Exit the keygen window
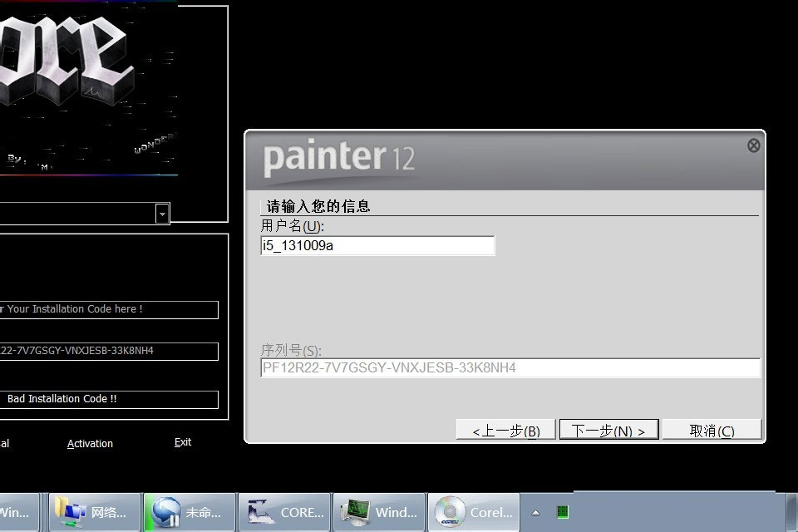Image resolution: width=798 pixels, height=532 pixels. click(x=183, y=442)
